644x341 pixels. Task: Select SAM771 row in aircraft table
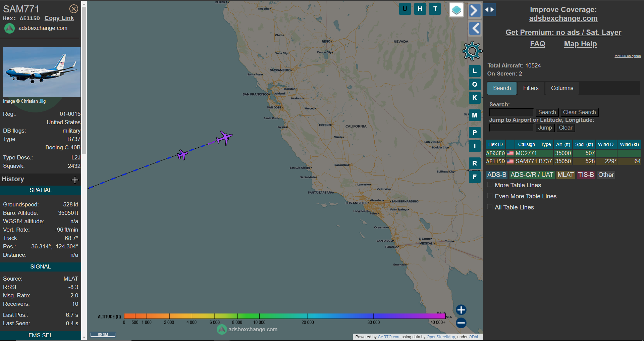(x=563, y=161)
